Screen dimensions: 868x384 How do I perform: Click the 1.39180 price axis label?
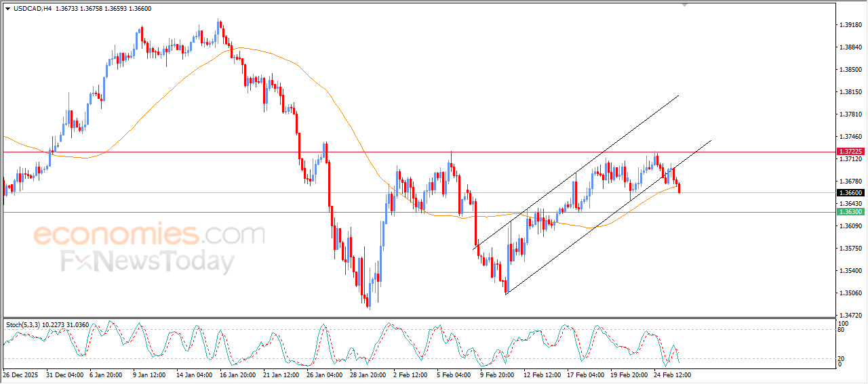click(x=850, y=25)
